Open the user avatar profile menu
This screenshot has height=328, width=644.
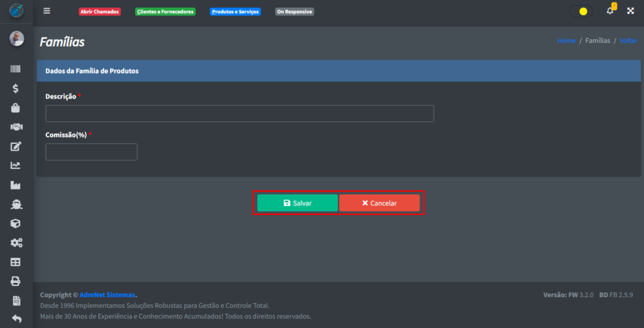[x=16, y=39]
